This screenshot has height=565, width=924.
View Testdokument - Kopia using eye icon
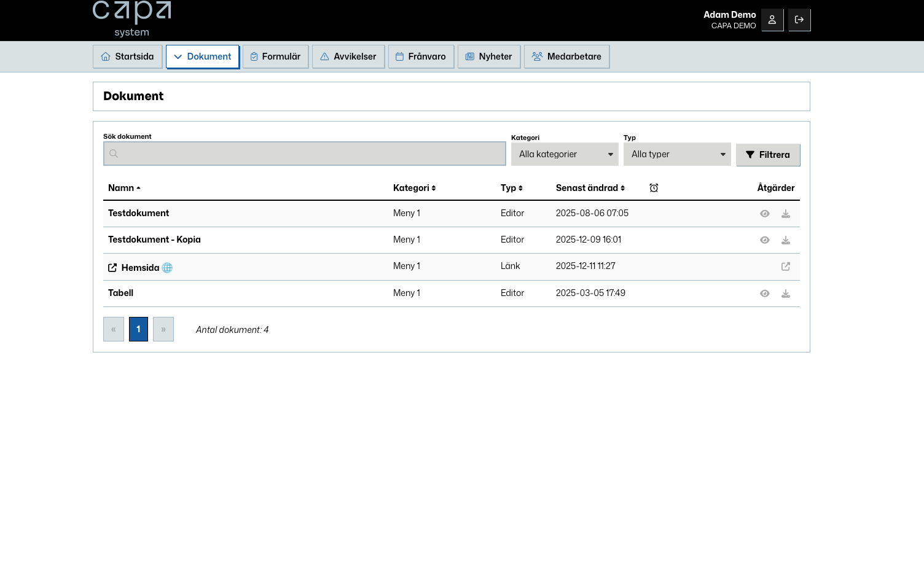point(764,240)
